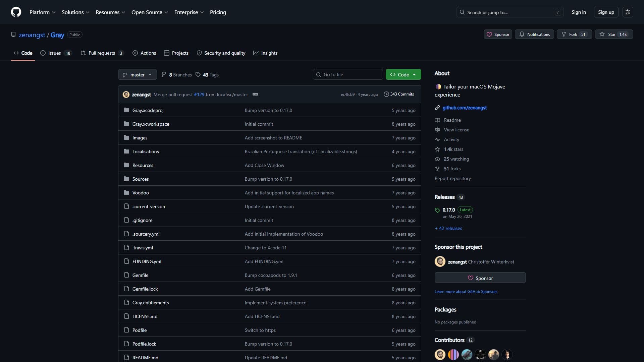This screenshot has height=362, width=644.
Task: Star the repository
Action: (x=614, y=34)
